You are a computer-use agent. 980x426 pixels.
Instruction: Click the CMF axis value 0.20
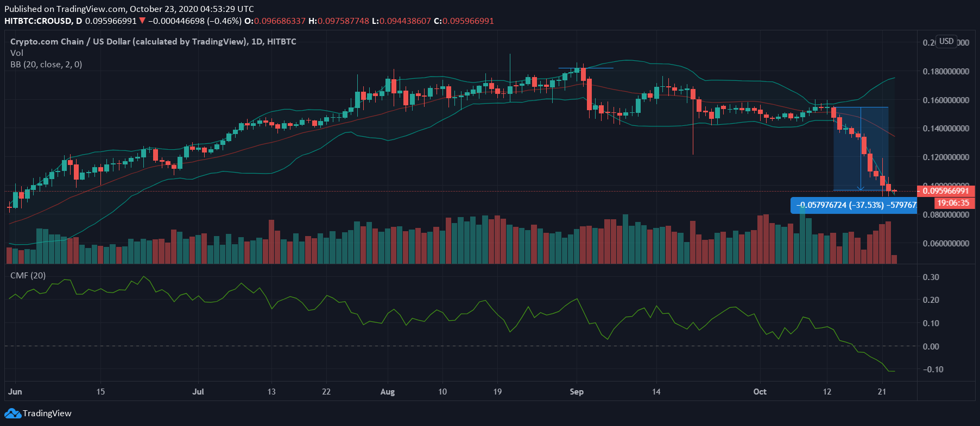tap(931, 300)
